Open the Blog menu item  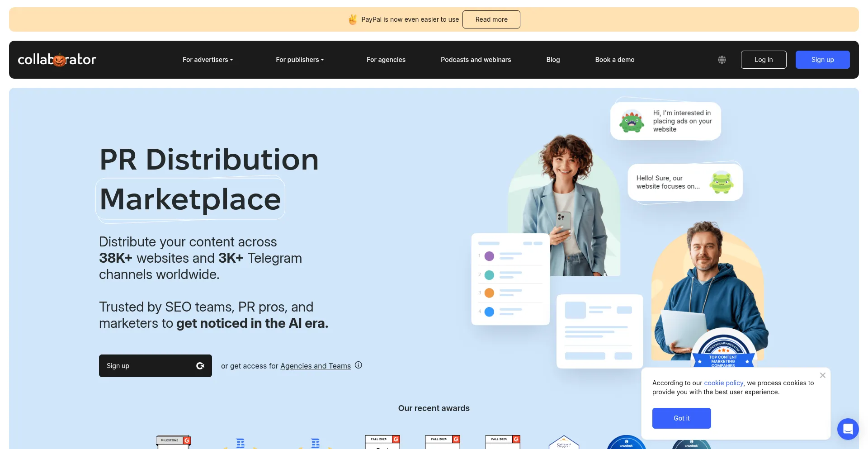tap(553, 60)
